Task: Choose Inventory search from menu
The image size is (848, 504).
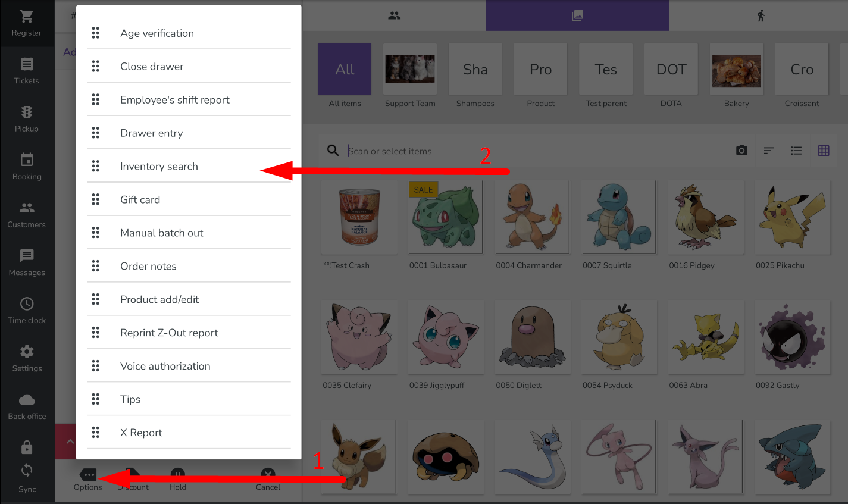Action: coord(189,167)
